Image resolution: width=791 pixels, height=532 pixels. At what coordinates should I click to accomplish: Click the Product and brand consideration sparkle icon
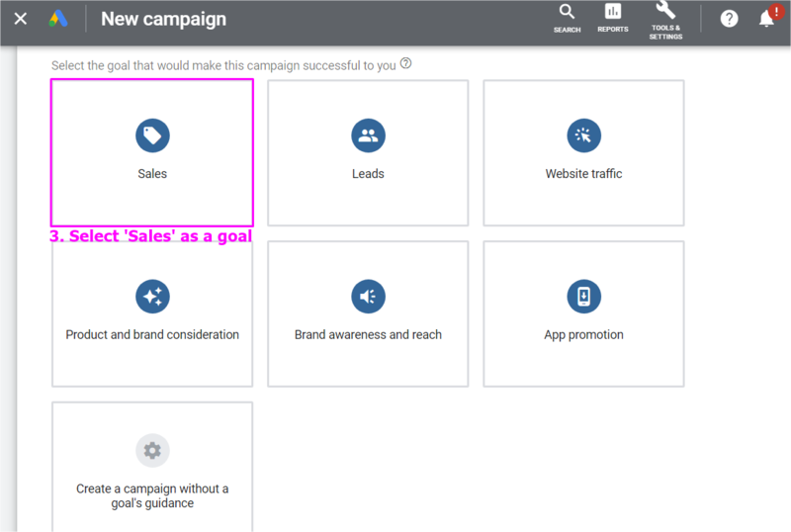tap(152, 297)
